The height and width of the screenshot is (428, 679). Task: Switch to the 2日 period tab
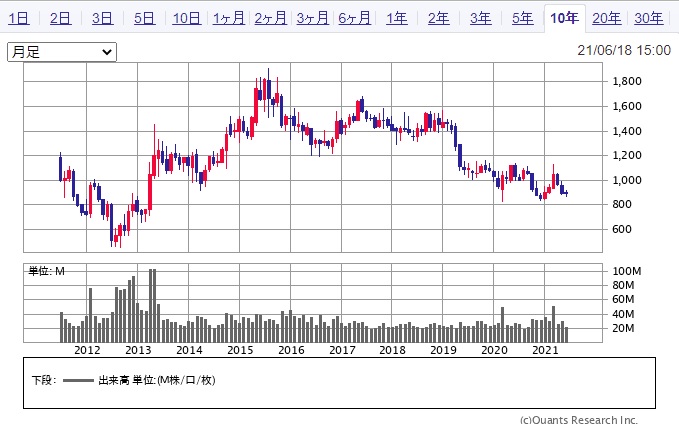coord(61,18)
